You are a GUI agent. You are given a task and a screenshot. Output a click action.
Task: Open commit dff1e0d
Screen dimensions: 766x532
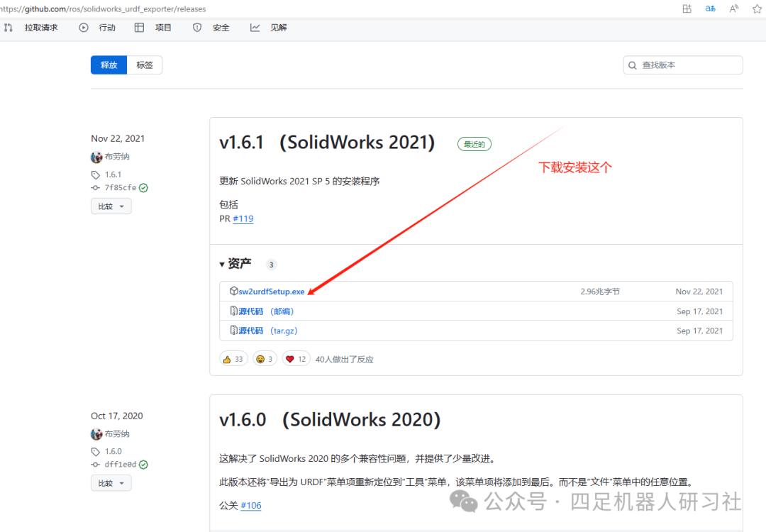pos(120,465)
